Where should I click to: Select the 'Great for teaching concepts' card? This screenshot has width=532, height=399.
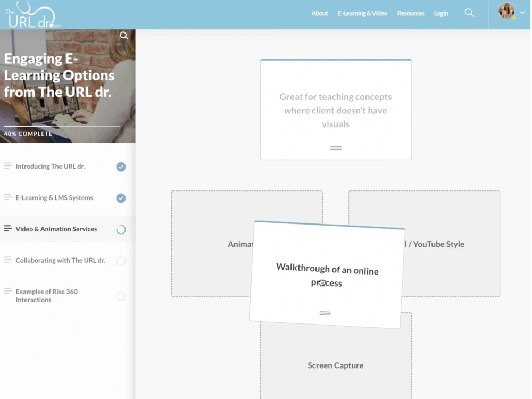(336, 110)
